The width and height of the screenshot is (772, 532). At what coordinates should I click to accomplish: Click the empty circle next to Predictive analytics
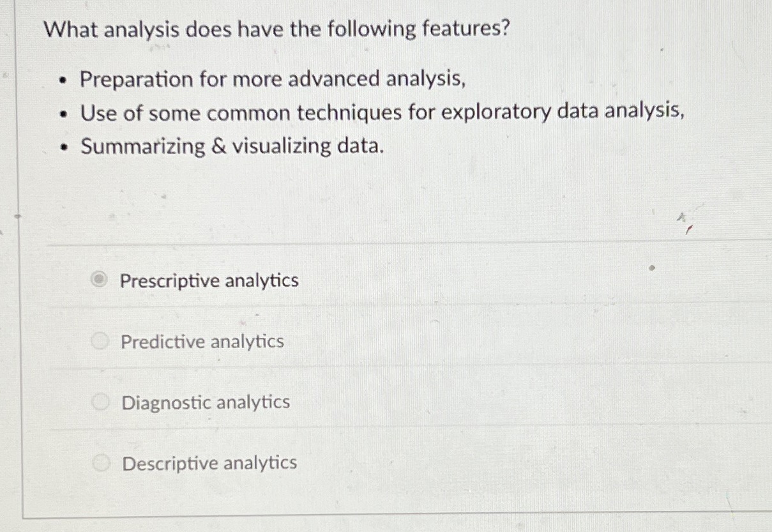coord(100,341)
